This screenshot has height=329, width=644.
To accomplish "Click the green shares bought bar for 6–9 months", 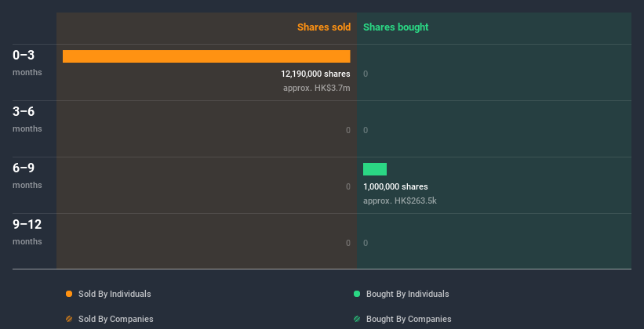I will pos(375,169).
